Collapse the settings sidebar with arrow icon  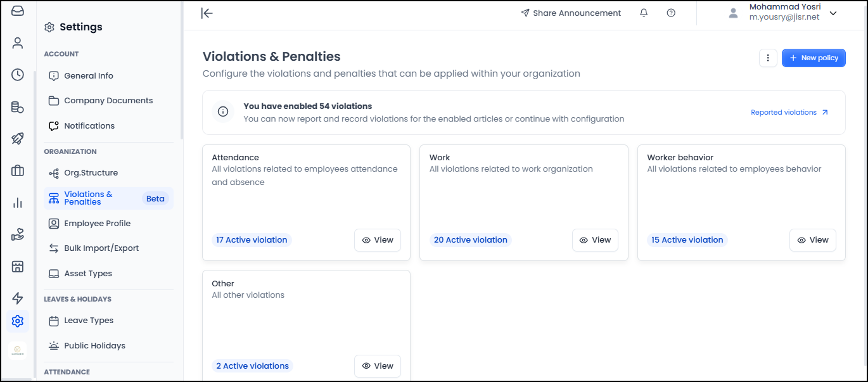(207, 13)
